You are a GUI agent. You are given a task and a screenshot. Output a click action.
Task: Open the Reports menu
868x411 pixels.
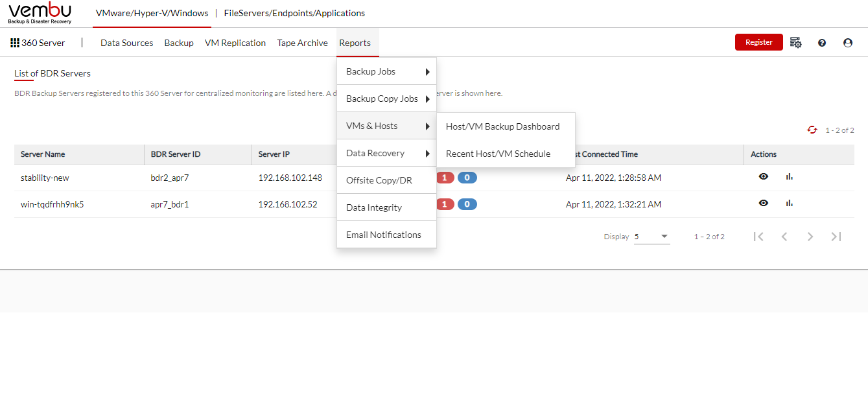click(x=355, y=43)
